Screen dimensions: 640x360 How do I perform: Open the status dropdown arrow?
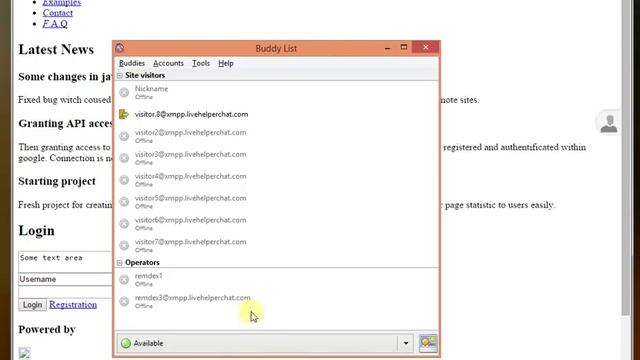pos(406,343)
